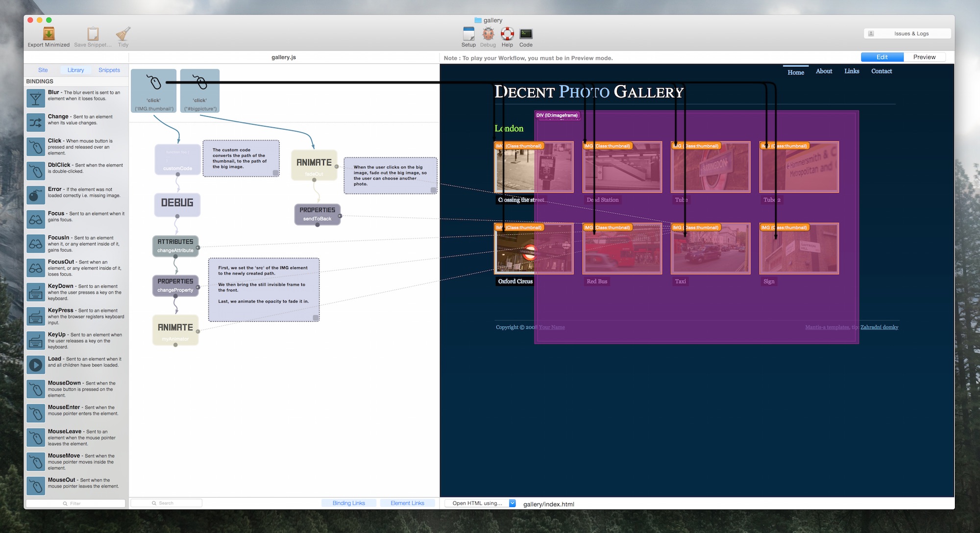The height and width of the screenshot is (533, 980).
Task: Click the custom code comment note
Action: tap(241, 158)
